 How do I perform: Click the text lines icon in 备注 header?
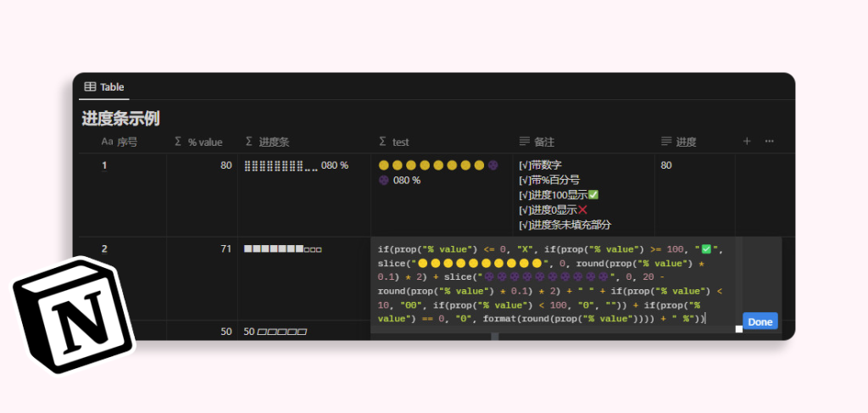click(x=524, y=142)
